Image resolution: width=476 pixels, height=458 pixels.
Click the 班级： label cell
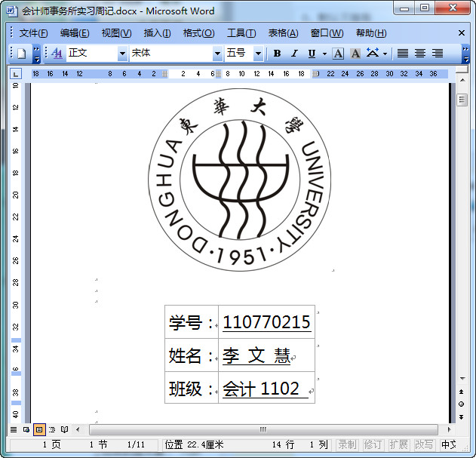pos(192,389)
